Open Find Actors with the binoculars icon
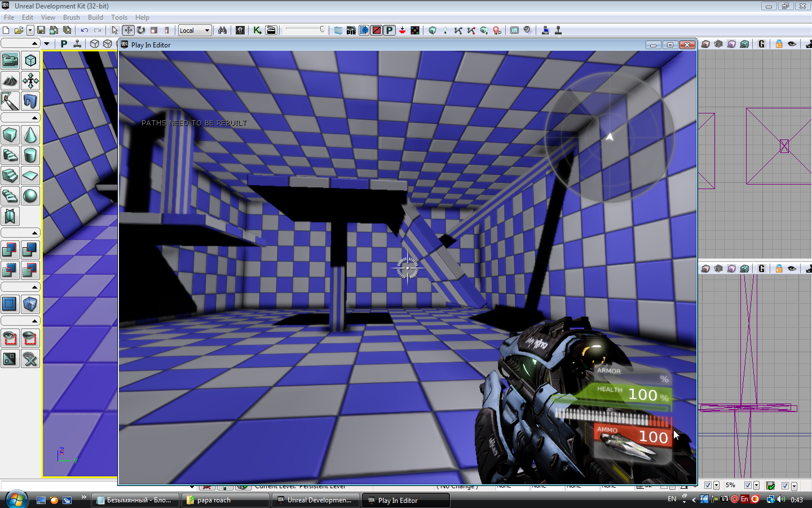This screenshot has width=812, height=508. pyautogui.click(x=223, y=30)
